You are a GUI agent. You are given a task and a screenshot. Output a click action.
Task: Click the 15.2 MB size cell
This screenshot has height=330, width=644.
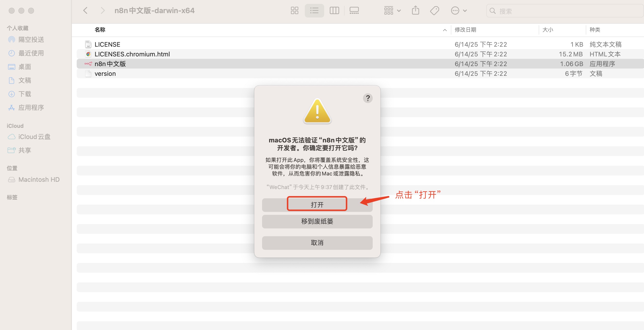(571, 54)
